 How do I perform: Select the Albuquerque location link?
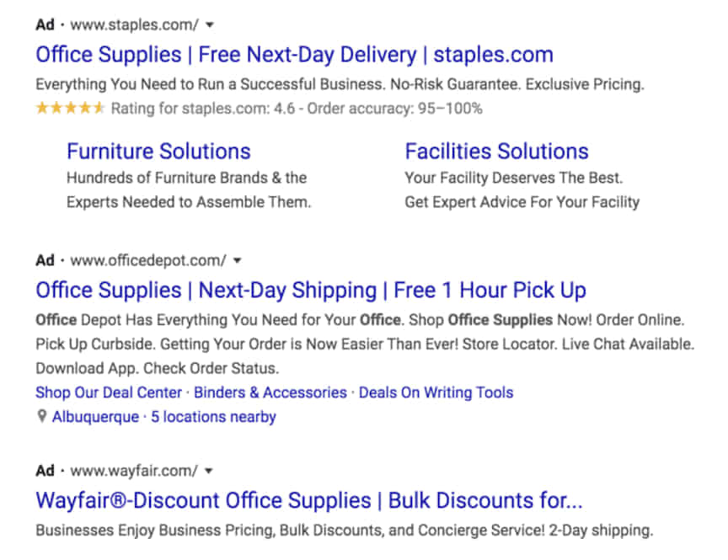[95, 417]
